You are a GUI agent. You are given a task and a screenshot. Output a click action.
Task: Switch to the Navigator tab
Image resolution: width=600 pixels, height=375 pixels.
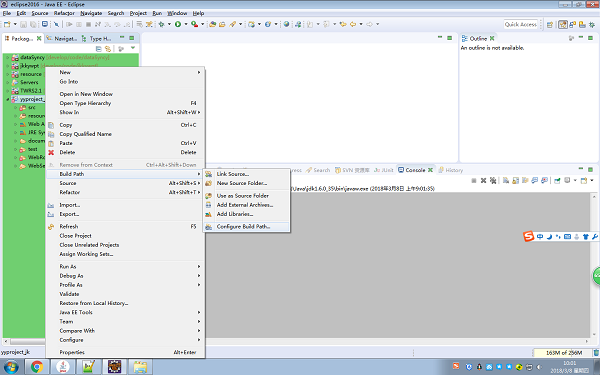[x=62, y=39]
